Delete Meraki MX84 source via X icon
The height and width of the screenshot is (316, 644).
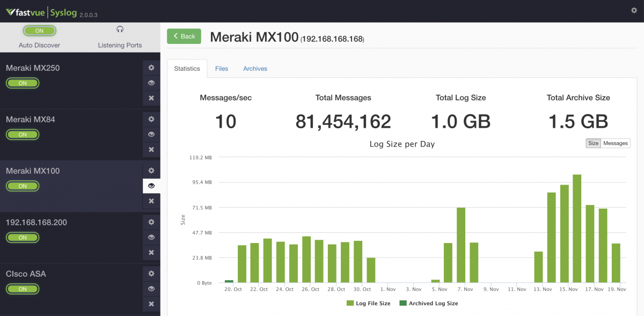tap(151, 149)
